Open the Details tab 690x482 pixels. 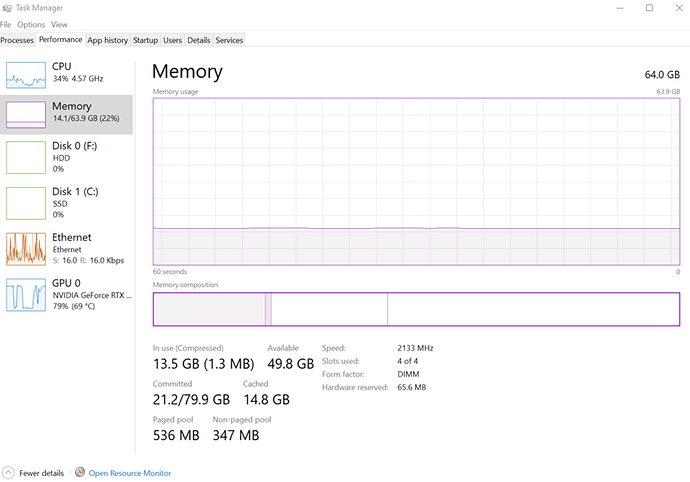coord(199,40)
